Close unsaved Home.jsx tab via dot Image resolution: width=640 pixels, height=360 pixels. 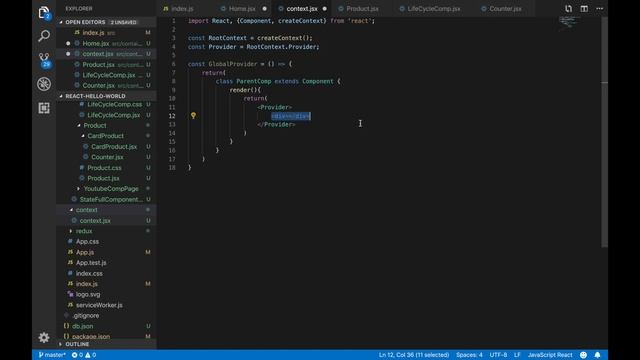tap(264, 9)
